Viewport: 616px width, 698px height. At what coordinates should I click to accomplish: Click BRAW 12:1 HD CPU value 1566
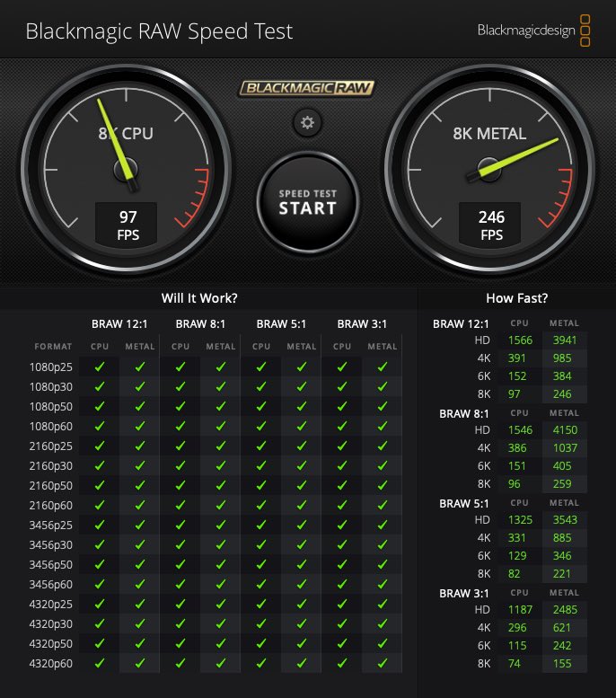click(520, 340)
